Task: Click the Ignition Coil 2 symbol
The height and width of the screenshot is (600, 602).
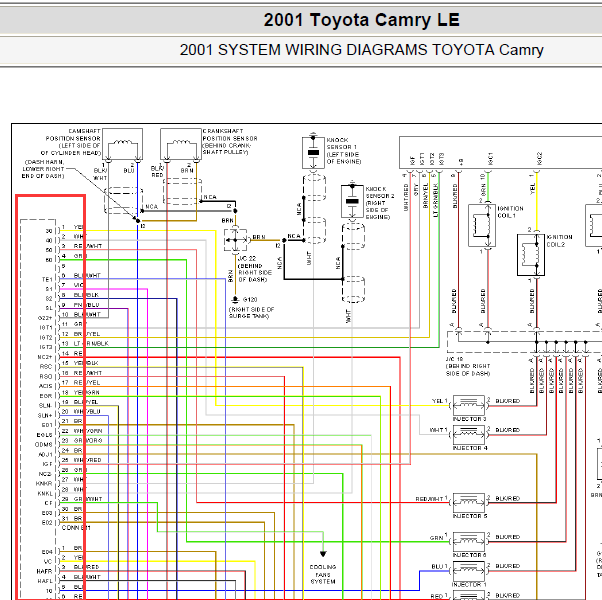Action: point(531,255)
